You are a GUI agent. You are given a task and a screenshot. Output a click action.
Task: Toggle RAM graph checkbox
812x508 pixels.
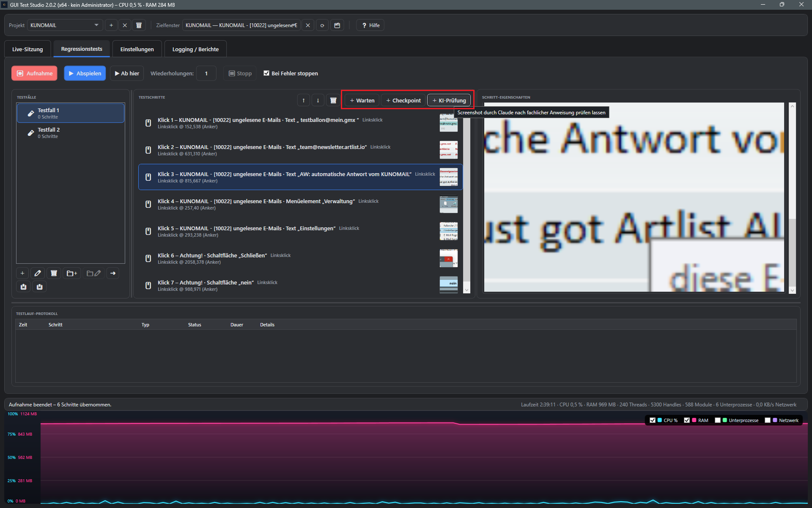click(687, 420)
